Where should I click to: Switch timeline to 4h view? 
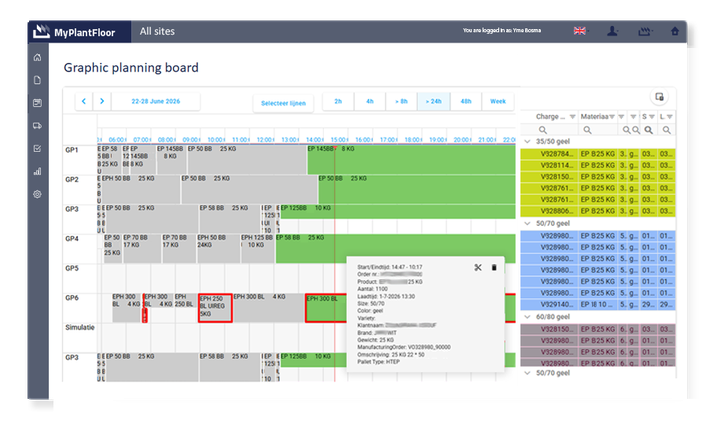370,101
